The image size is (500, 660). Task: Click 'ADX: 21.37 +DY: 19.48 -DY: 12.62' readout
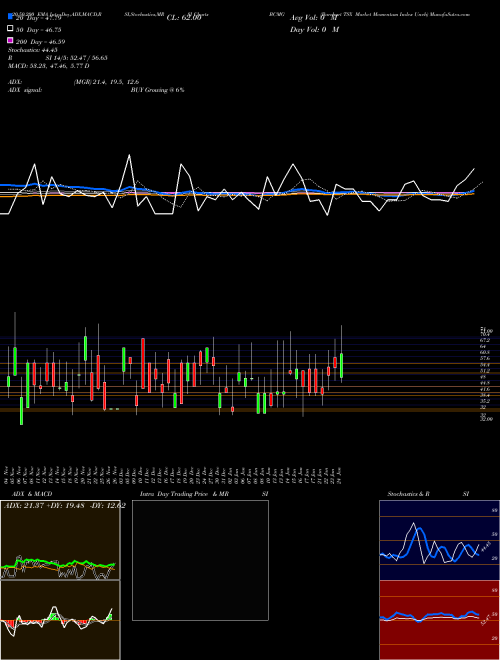click(x=65, y=506)
